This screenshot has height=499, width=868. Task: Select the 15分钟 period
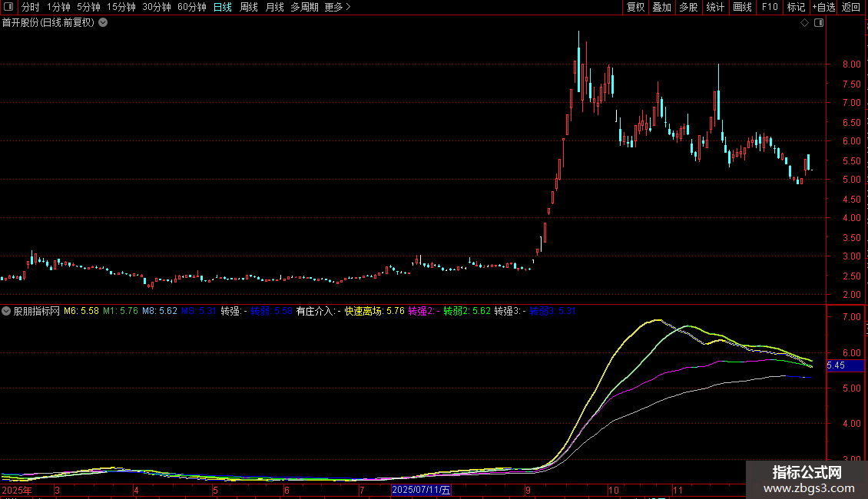click(x=121, y=7)
